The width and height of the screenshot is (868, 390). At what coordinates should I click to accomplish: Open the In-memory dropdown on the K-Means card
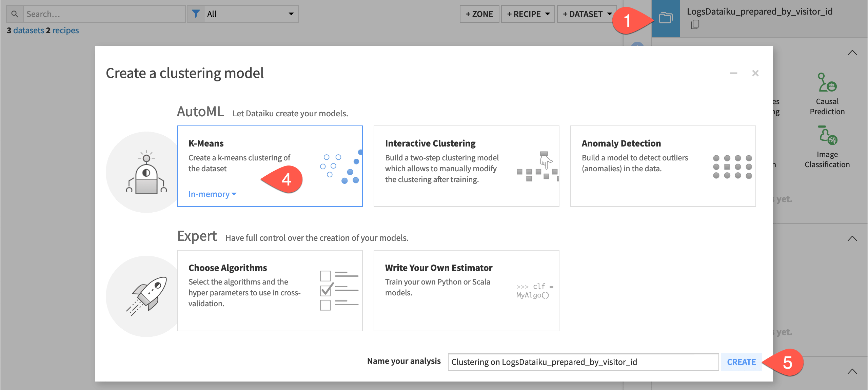coord(212,194)
